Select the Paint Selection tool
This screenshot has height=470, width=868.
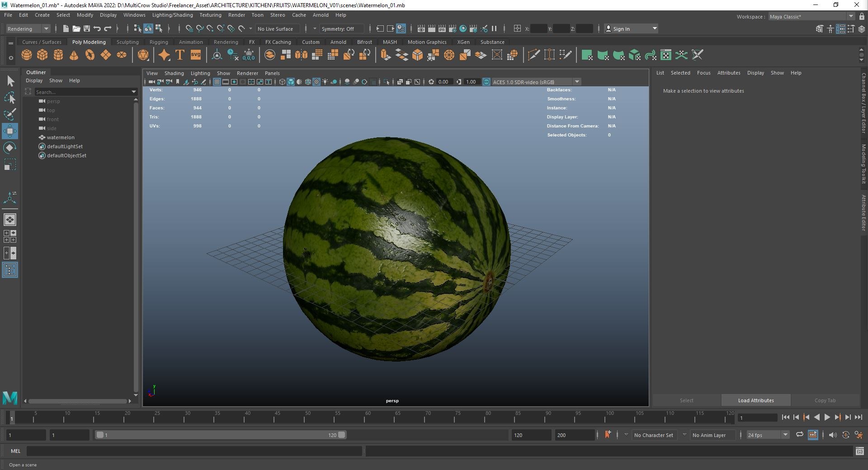click(10, 113)
